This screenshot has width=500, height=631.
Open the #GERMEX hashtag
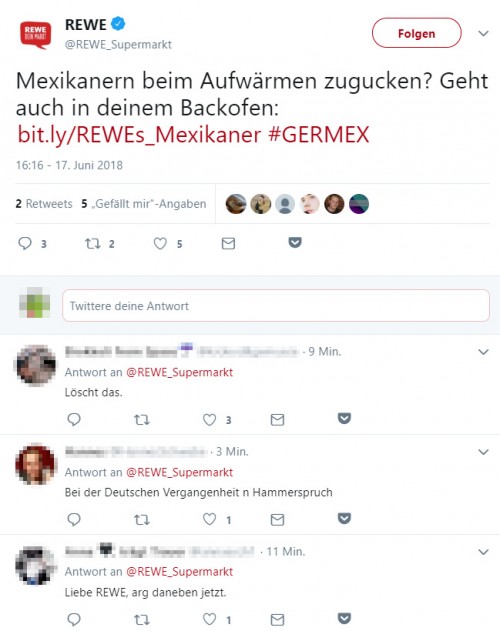pyautogui.click(x=319, y=134)
